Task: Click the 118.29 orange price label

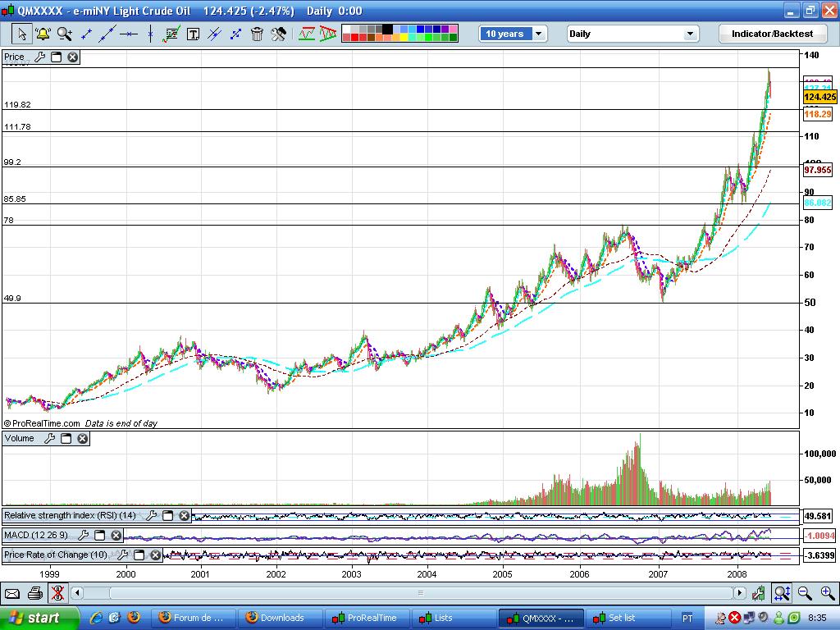Action: (x=818, y=114)
